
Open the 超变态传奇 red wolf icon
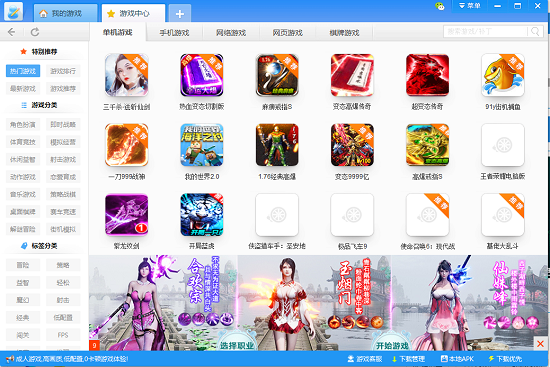pyautogui.click(x=427, y=75)
